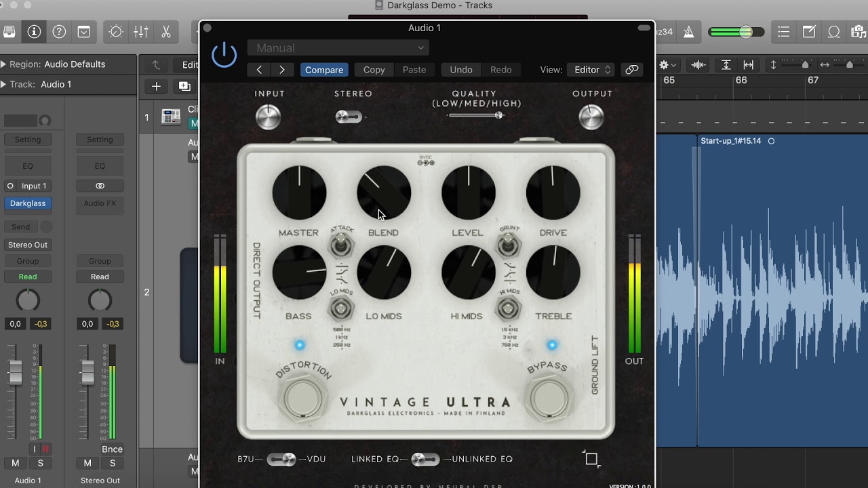Click the add track plus icon

pyautogui.click(x=156, y=86)
